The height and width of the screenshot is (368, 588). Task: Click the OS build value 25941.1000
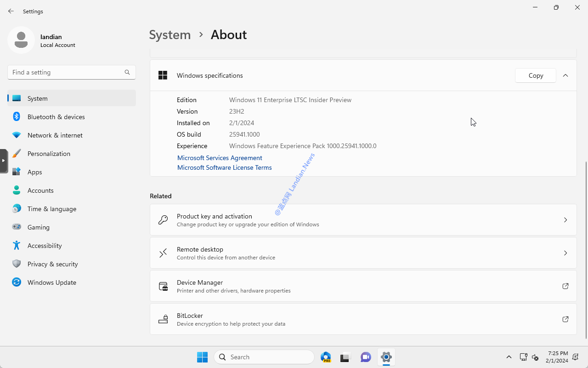point(244,134)
